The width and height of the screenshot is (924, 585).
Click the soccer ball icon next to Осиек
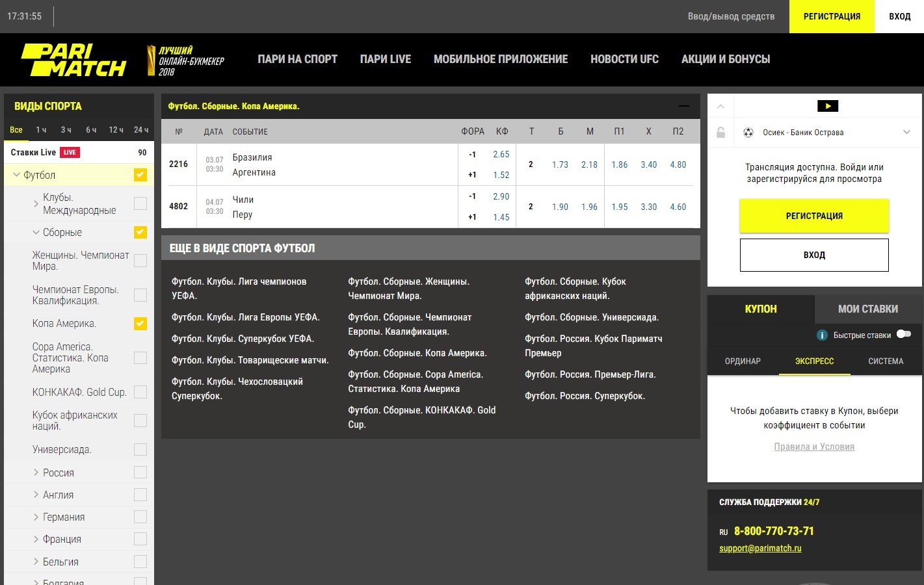[748, 133]
